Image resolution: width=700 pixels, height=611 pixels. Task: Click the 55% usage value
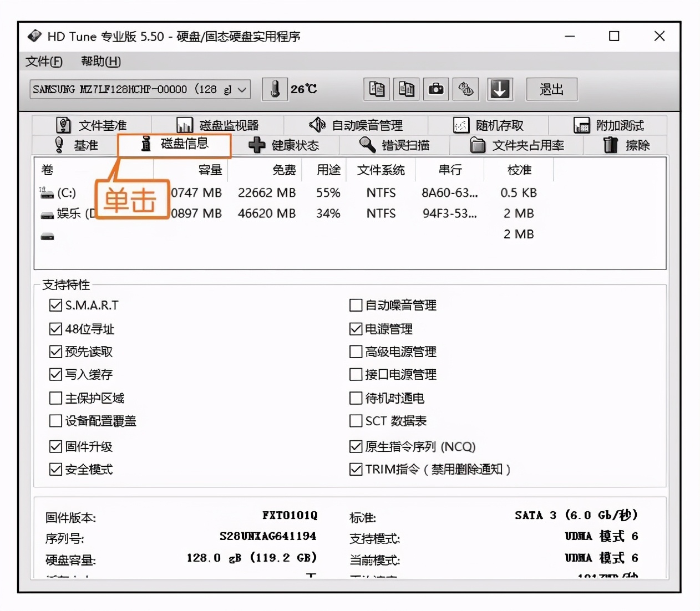[x=328, y=193]
